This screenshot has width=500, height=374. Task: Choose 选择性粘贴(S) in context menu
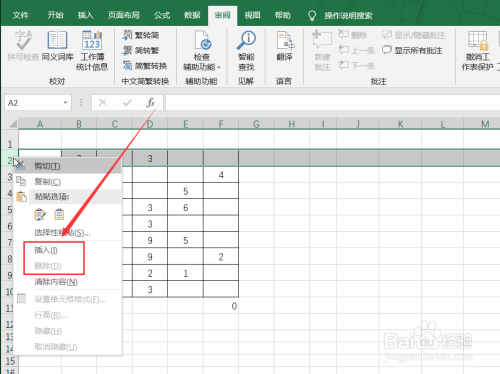67,232
